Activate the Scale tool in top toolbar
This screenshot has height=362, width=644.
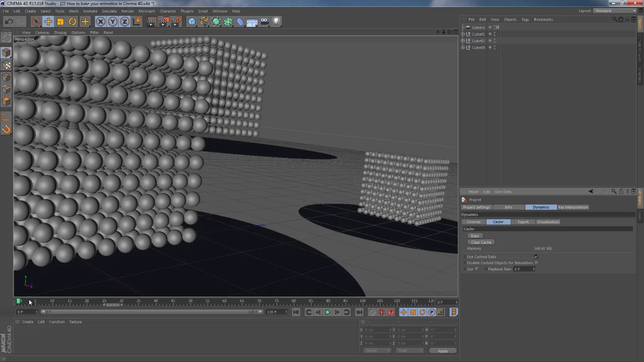tap(60, 21)
